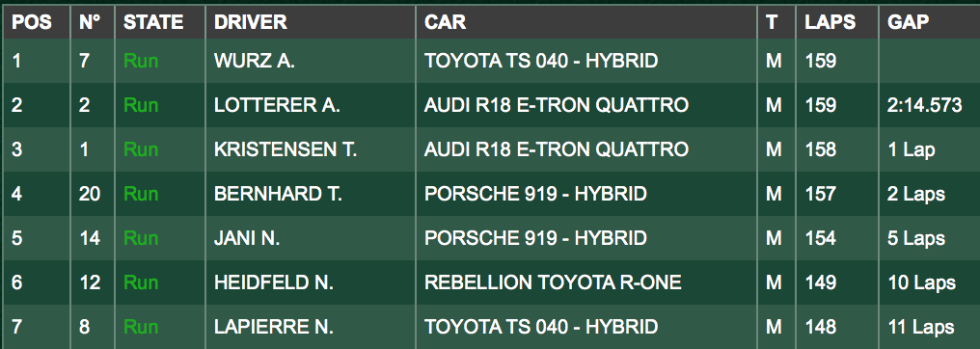Screen dimensions: 980x349
Task: Open KRISTENSEN T. driver entry
Action: coord(286,149)
